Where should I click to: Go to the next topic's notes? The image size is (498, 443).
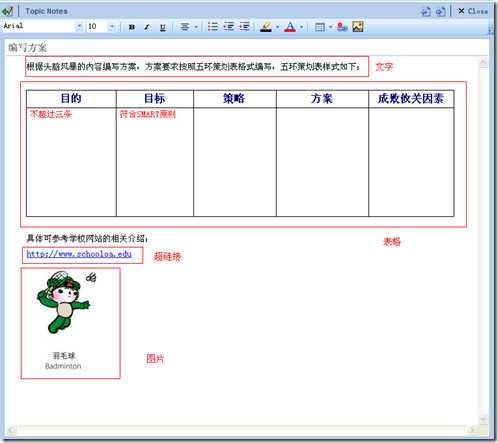[441, 12]
